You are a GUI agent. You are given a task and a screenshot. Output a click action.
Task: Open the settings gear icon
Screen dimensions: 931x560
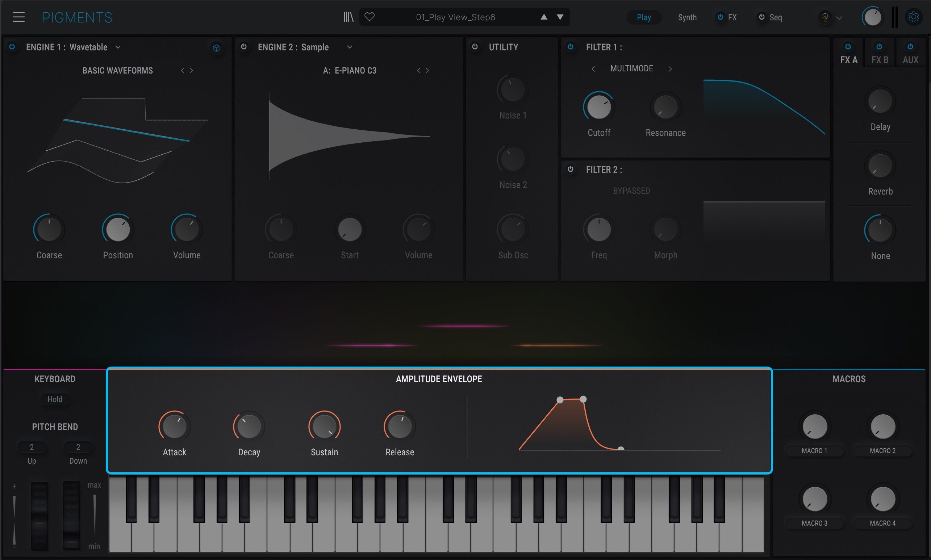[x=913, y=17]
